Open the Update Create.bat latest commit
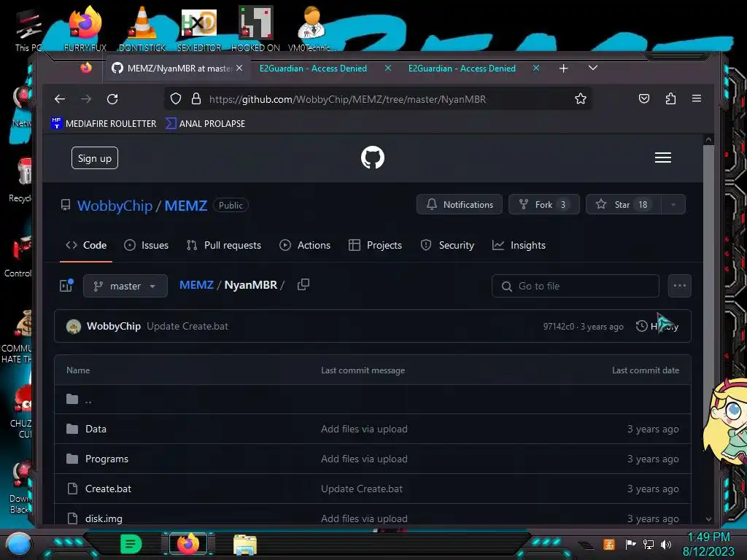Screen dimensions: 747x560 (x=187, y=326)
